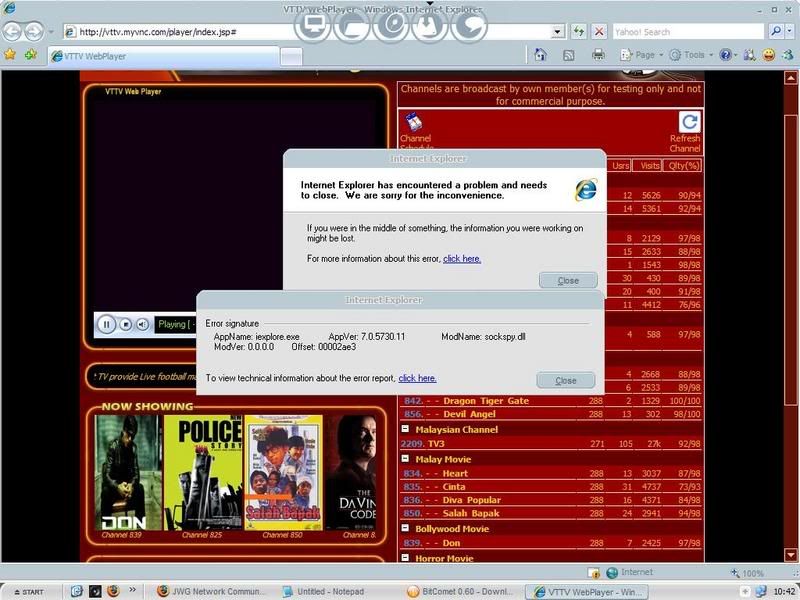Click the address bar showing vttv.myvnc.com
800x600 pixels.
(308, 32)
